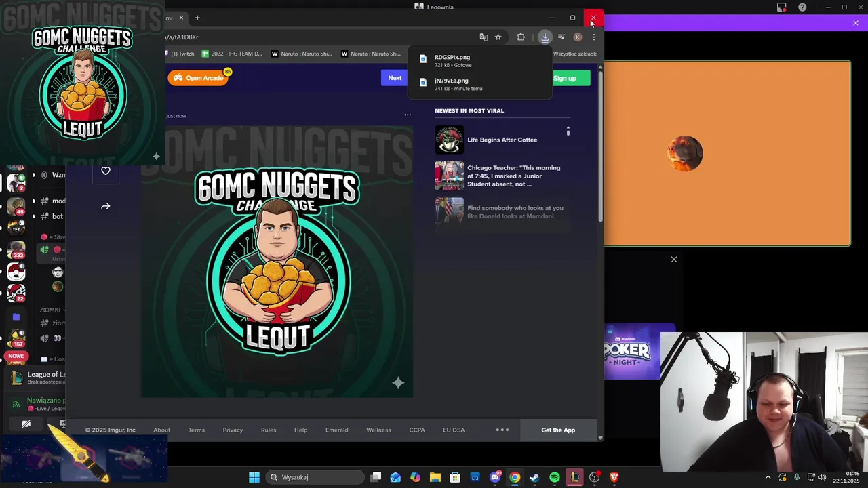Click the Wyszukaj taskbar search box
The width and height of the screenshot is (868, 488).
(315, 477)
